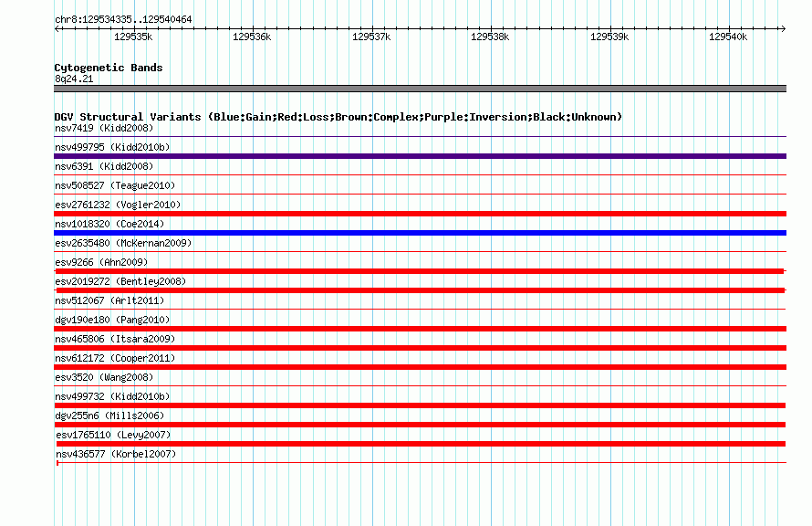Click the thin red line of esv2635480
812x526 pixels.
420,251
